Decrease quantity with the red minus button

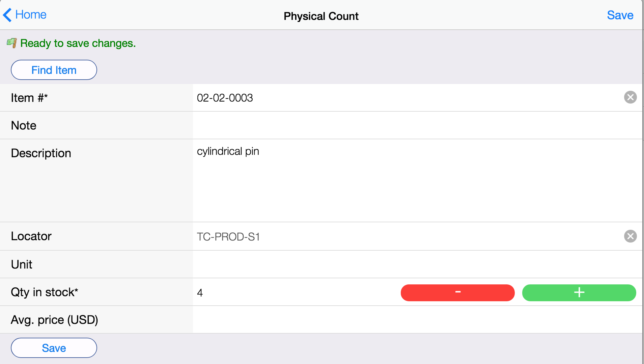point(457,292)
